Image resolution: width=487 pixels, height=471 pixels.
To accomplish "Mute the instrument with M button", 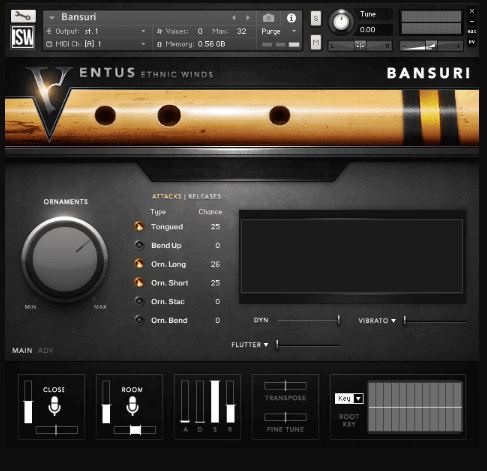I will click(316, 42).
